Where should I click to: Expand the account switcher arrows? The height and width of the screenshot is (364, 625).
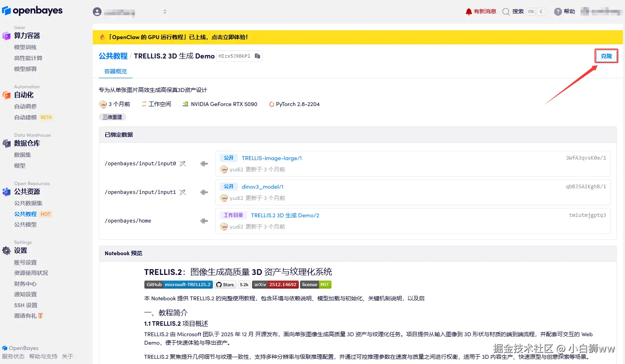(x=165, y=12)
